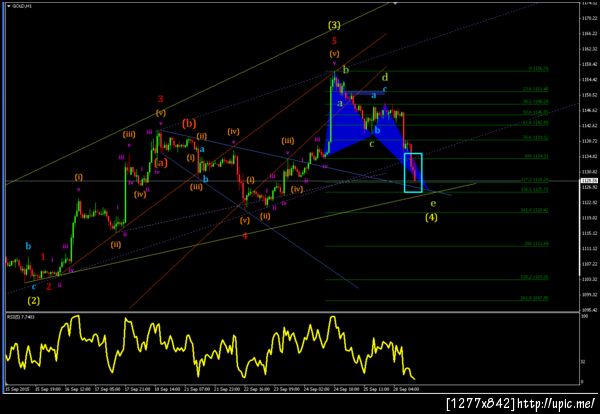The height and width of the screenshot is (414, 600).
Task: Click the 1146.62 price axis label
Action: [589, 110]
